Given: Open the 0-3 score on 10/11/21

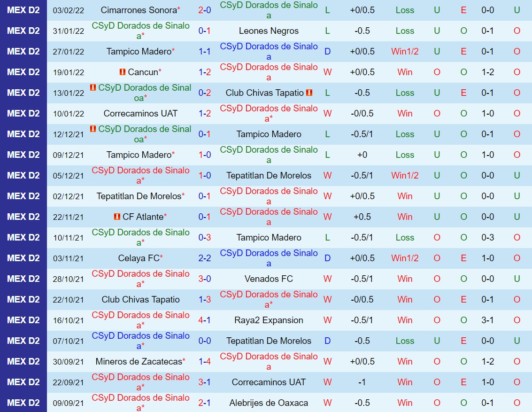Looking at the screenshot, I should point(205,238).
